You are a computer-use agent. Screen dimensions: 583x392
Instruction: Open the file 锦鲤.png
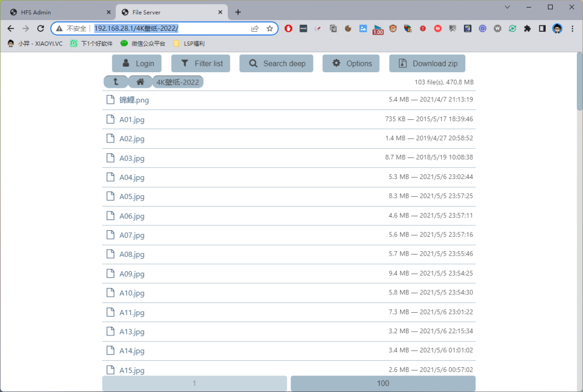pos(134,100)
